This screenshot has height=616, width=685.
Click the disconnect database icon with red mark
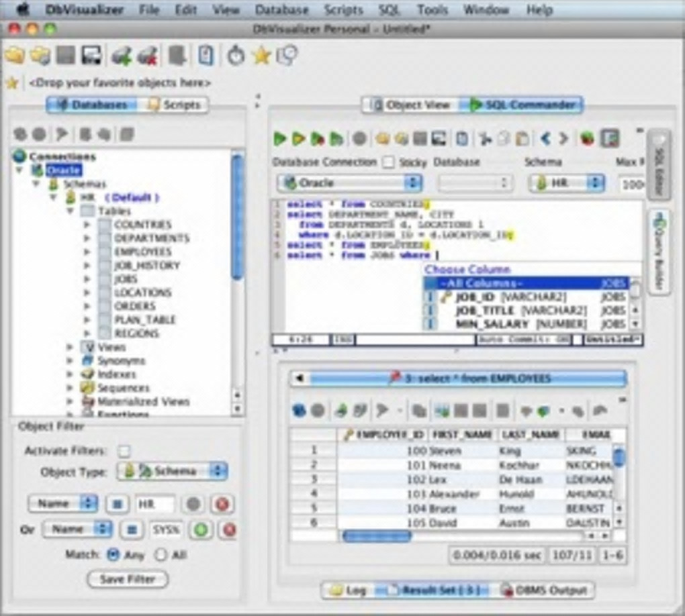click(x=148, y=56)
